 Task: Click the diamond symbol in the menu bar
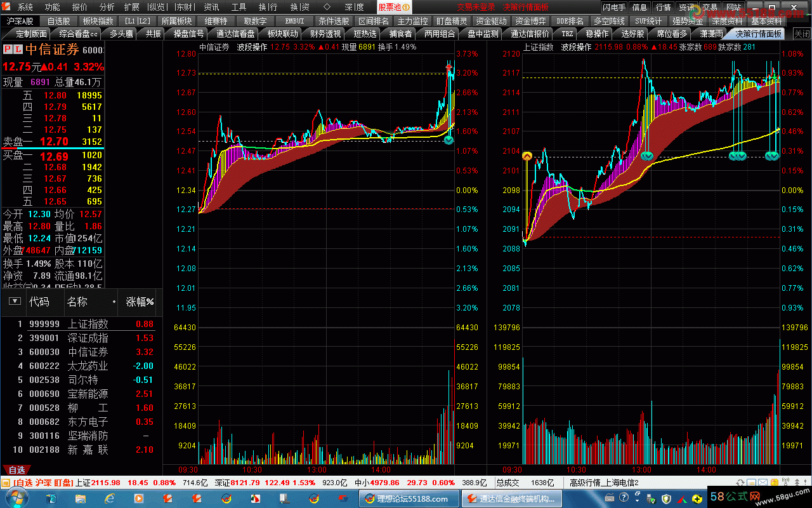(x=327, y=7)
